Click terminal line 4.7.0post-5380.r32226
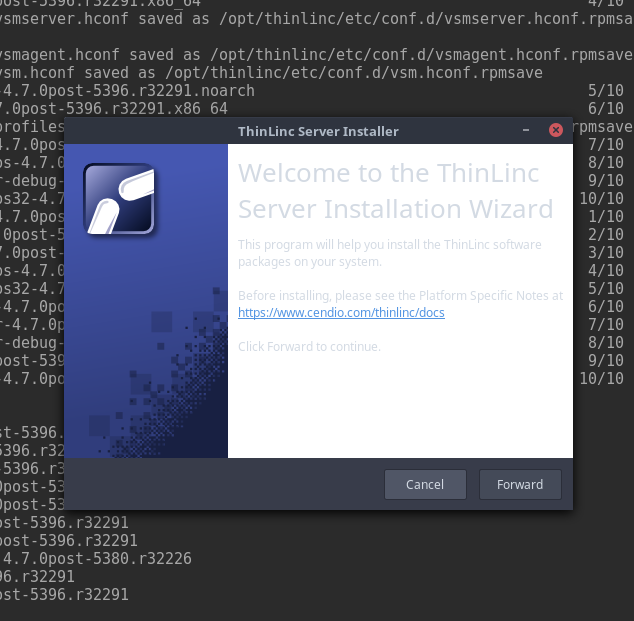 (96, 558)
